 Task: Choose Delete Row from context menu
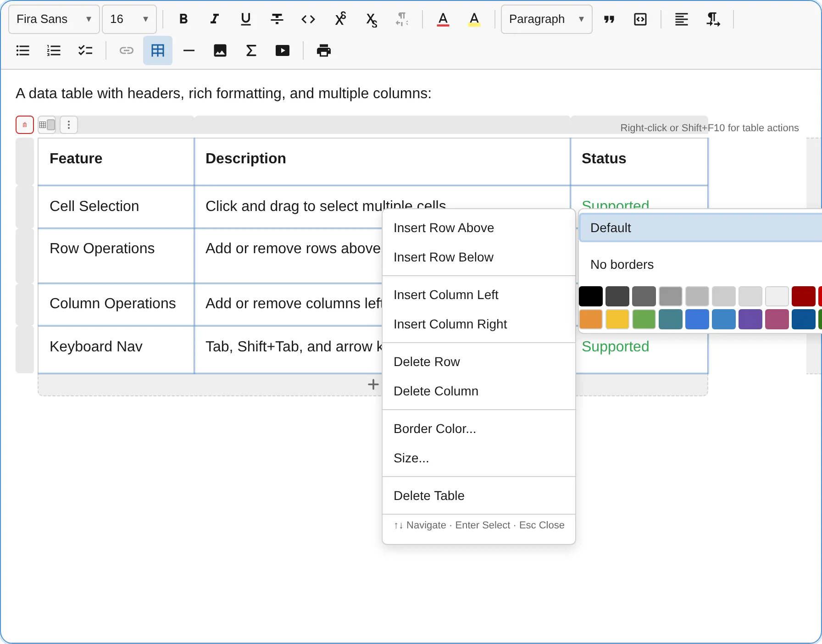tap(479, 362)
